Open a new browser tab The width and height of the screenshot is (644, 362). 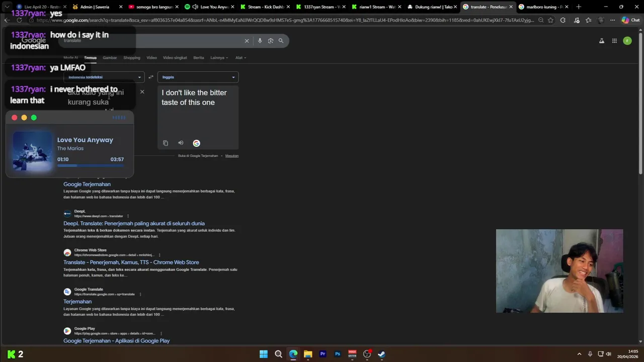point(579,7)
